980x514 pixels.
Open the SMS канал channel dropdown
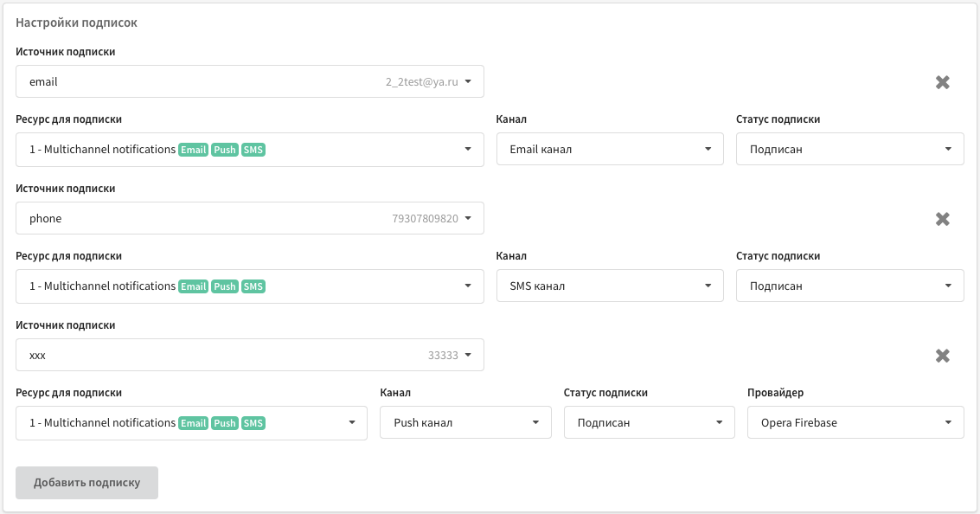pyautogui.click(x=610, y=286)
